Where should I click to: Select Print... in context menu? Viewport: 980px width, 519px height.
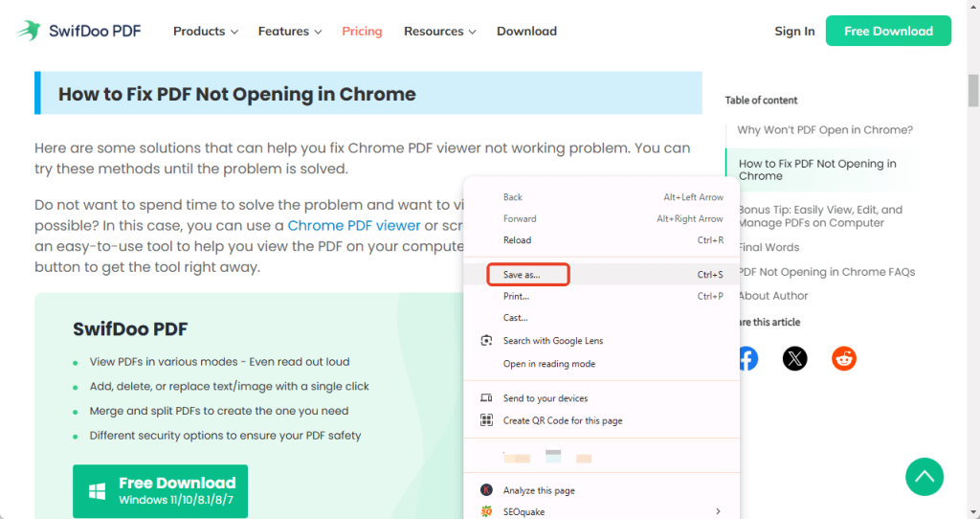click(602, 297)
